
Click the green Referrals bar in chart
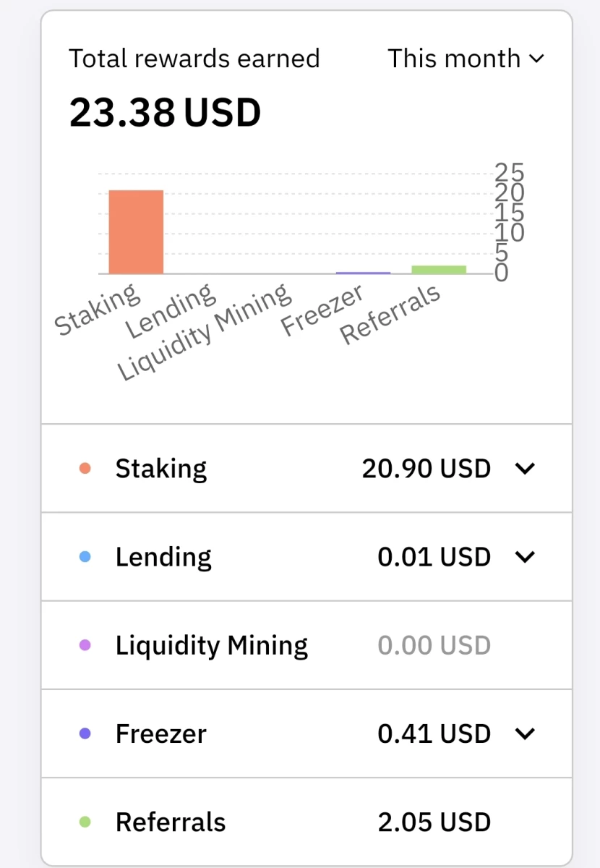pyautogui.click(x=439, y=270)
